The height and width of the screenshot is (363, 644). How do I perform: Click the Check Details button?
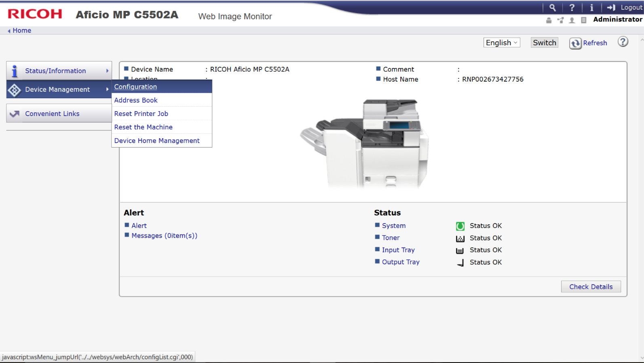(x=591, y=287)
